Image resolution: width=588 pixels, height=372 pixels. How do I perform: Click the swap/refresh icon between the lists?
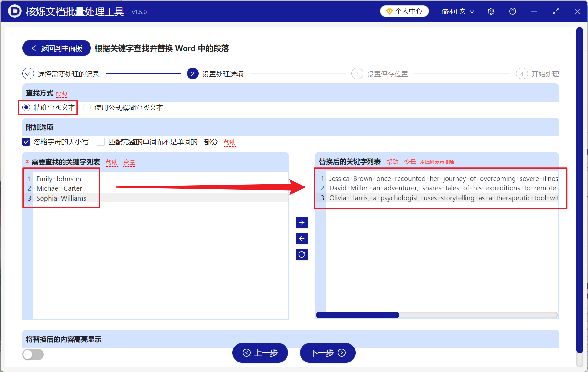click(302, 254)
